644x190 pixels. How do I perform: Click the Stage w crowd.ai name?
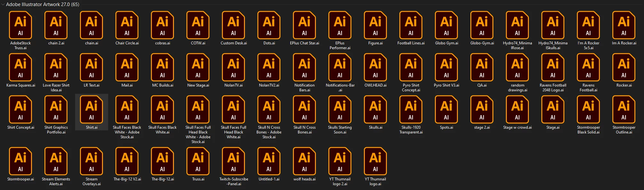click(x=517, y=127)
